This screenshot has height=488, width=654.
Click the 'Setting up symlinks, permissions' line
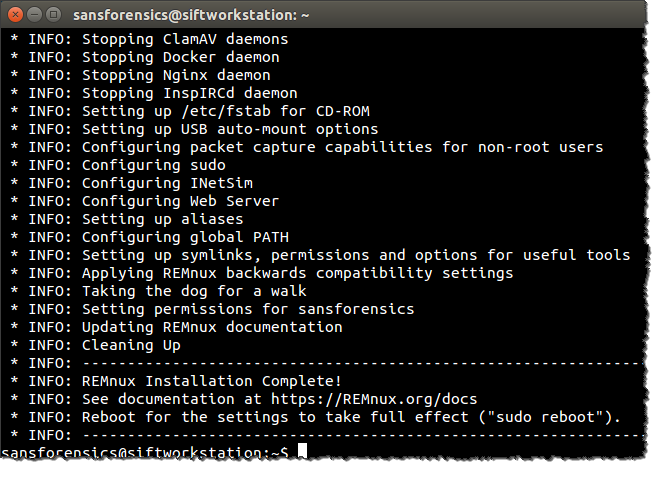(x=320, y=255)
